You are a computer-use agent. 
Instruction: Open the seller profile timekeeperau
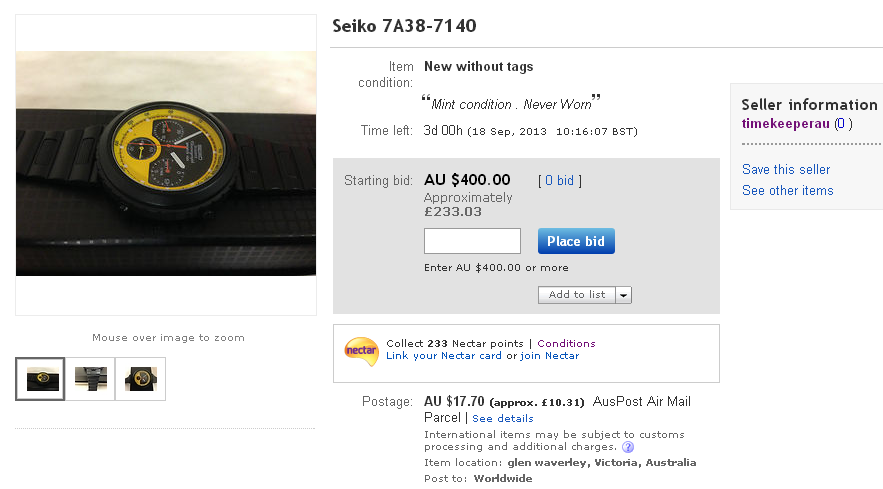(785, 124)
